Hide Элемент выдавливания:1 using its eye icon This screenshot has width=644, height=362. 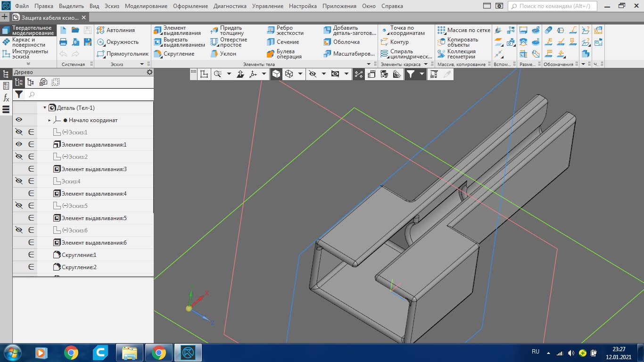coord(19,145)
